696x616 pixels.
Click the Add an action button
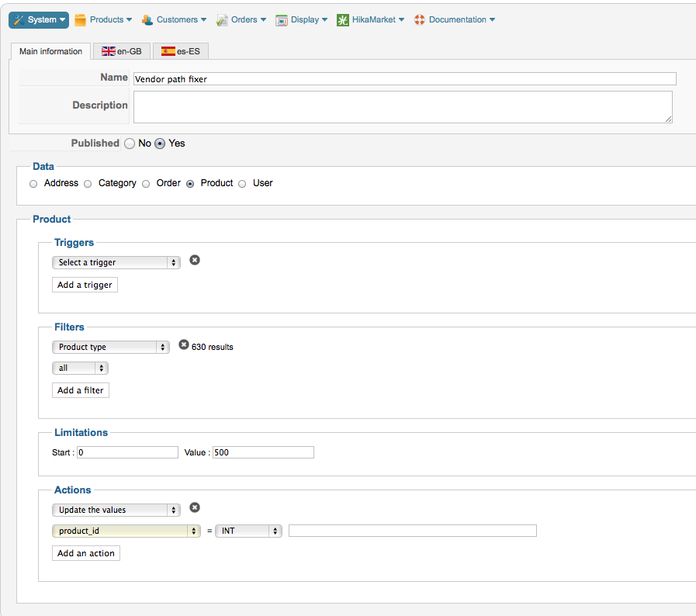(86, 553)
